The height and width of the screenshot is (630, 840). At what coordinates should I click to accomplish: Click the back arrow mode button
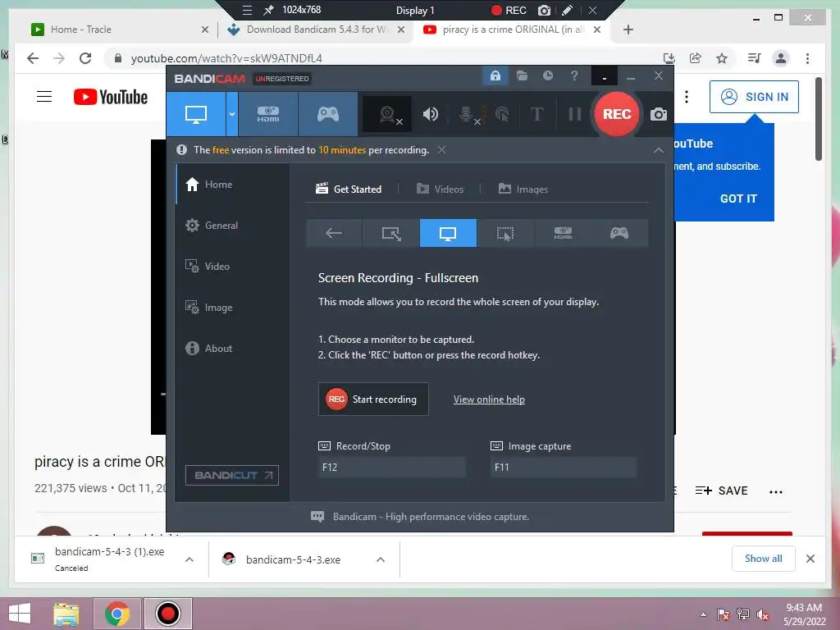[x=335, y=233]
